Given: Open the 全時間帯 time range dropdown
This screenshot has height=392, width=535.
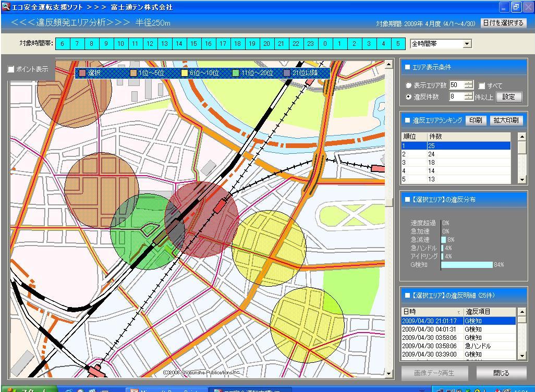Looking at the screenshot, I should [467, 44].
